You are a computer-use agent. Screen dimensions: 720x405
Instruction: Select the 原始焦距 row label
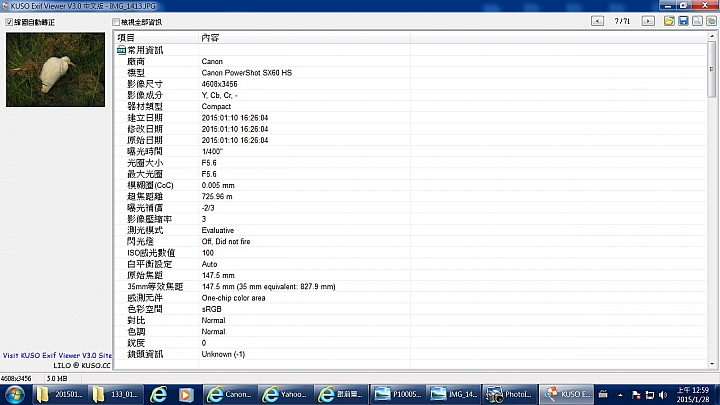click(x=145, y=276)
